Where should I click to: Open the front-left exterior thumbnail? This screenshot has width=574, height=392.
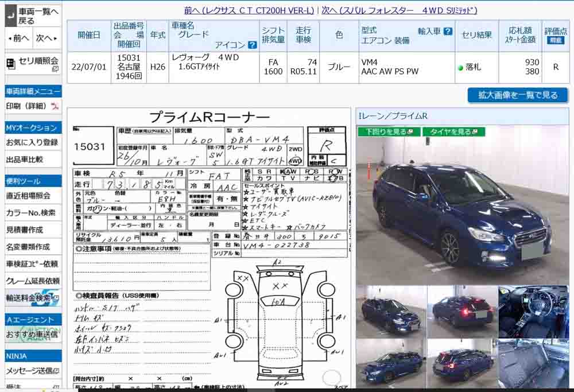(x=391, y=312)
